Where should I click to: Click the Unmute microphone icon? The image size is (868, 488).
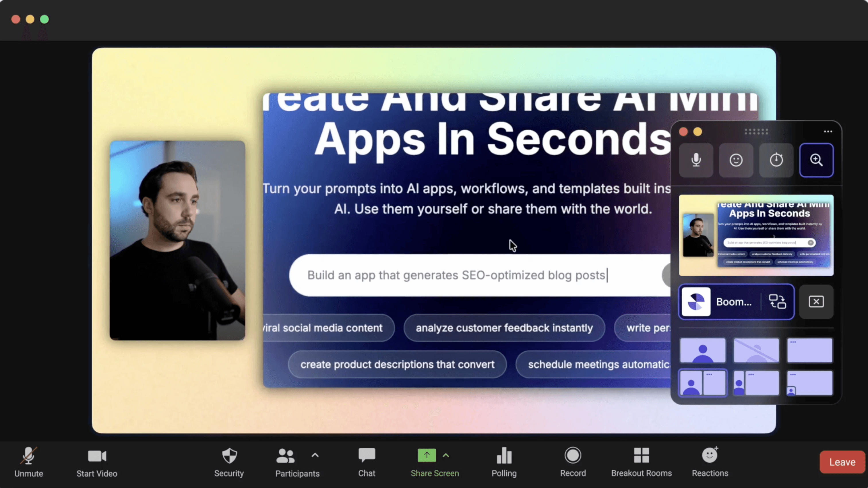pyautogui.click(x=28, y=456)
